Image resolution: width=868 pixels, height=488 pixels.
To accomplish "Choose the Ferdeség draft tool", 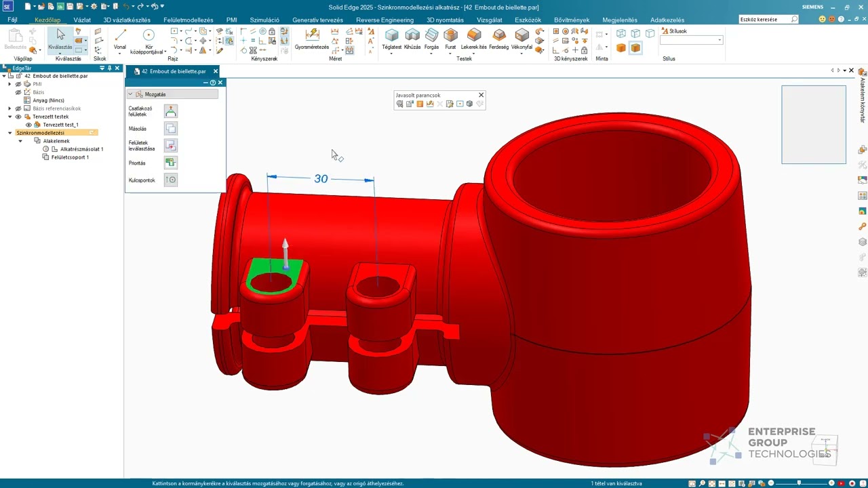I will coord(499,39).
